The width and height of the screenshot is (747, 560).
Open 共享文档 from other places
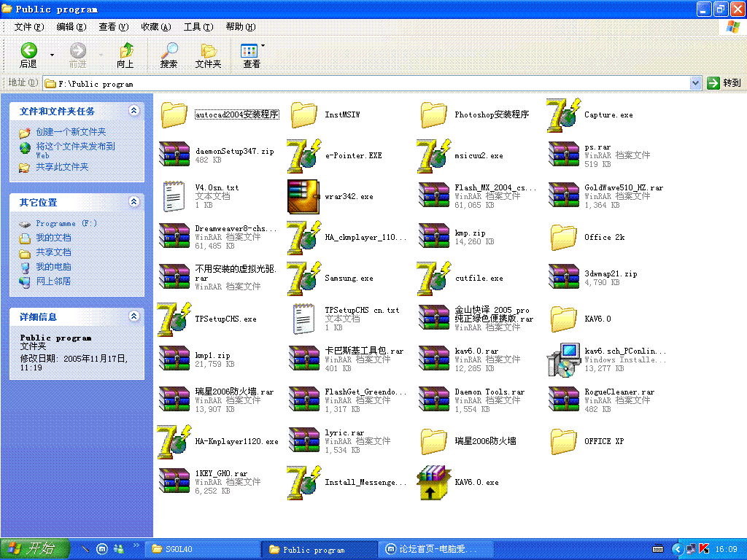tap(53, 252)
